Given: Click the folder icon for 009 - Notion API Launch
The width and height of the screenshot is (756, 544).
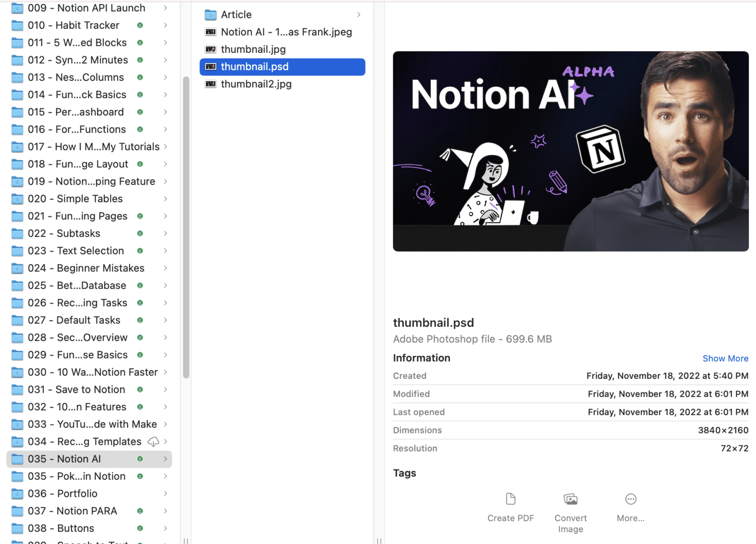Looking at the screenshot, I should point(17,8).
